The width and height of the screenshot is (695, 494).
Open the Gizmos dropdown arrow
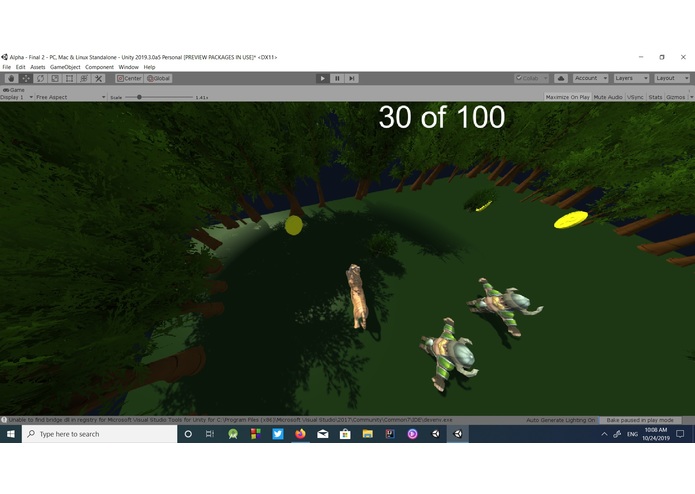(x=691, y=97)
